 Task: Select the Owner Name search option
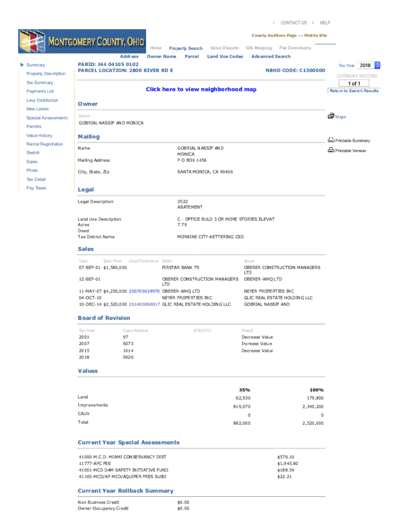162,57
